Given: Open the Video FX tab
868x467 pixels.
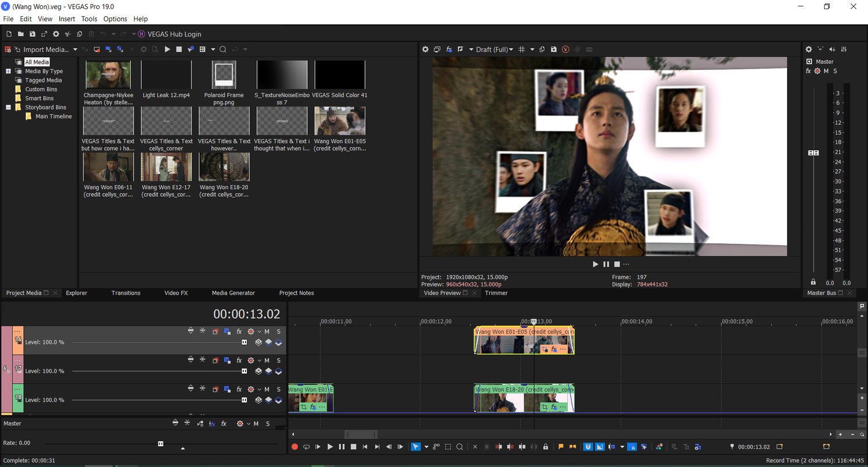Looking at the screenshot, I should point(176,293).
